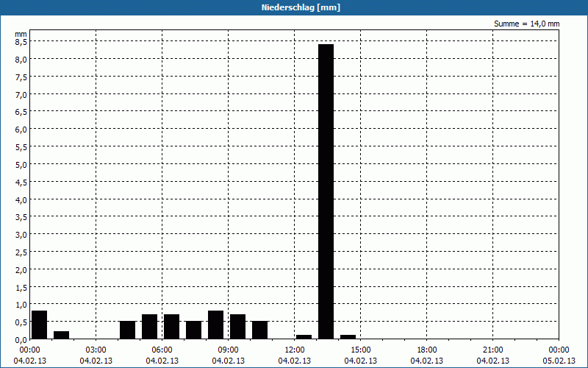Click the 0,8 mm bar at 08:00
The height and width of the screenshot is (368, 588).
[215, 325]
